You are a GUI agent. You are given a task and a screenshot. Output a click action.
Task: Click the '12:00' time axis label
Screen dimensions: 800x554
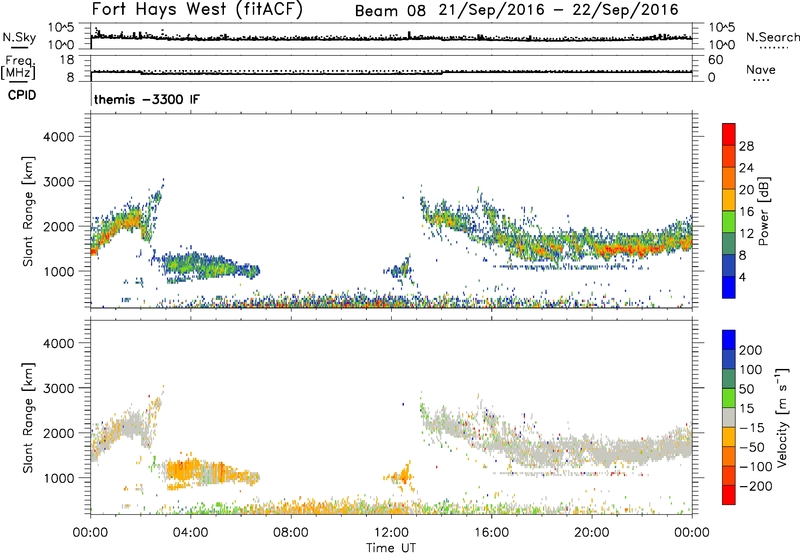391,533
